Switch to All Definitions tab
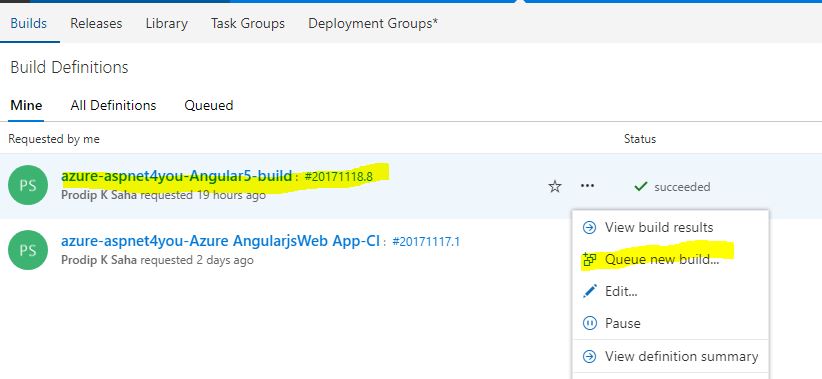 click(113, 105)
